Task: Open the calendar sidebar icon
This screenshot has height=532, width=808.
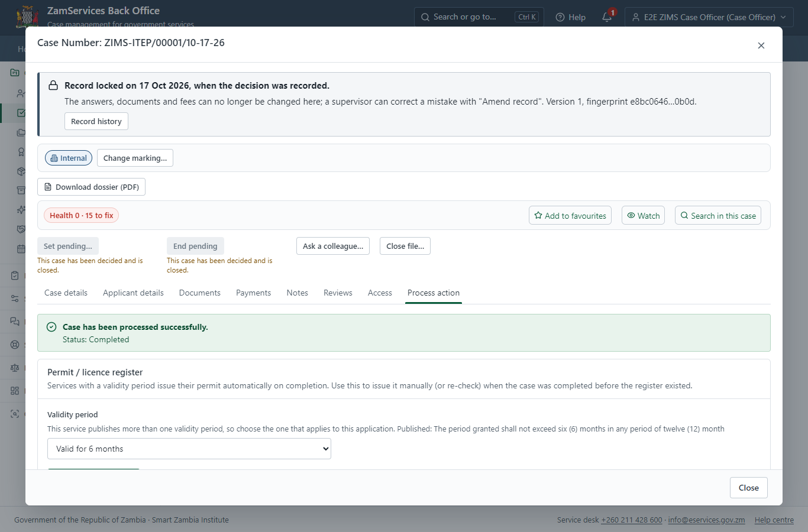Action: coord(21,249)
